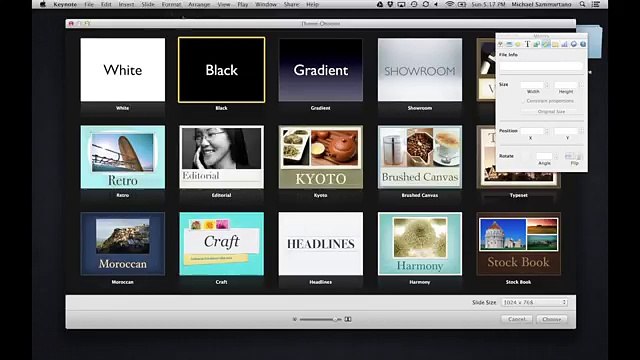Toggle Constrain proportions checkbox

pyautogui.click(x=523, y=101)
